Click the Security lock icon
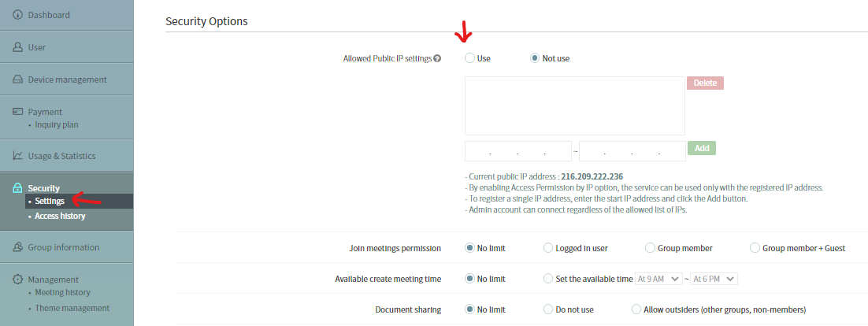The image size is (868, 326). click(x=17, y=188)
